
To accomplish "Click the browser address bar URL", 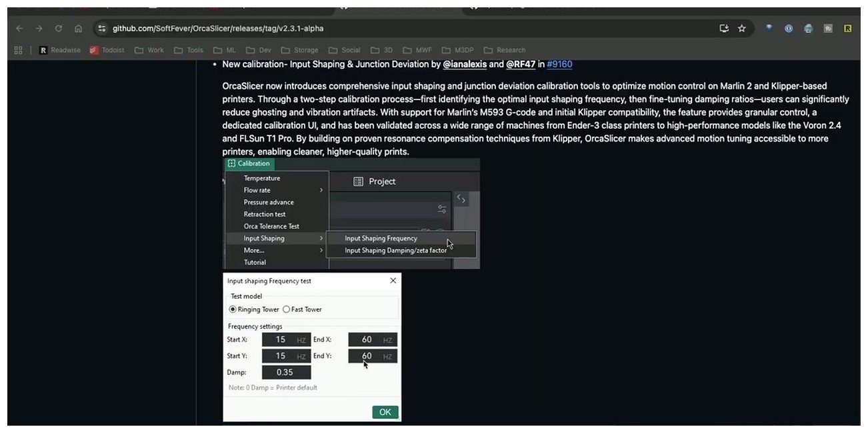I will pyautogui.click(x=218, y=29).
